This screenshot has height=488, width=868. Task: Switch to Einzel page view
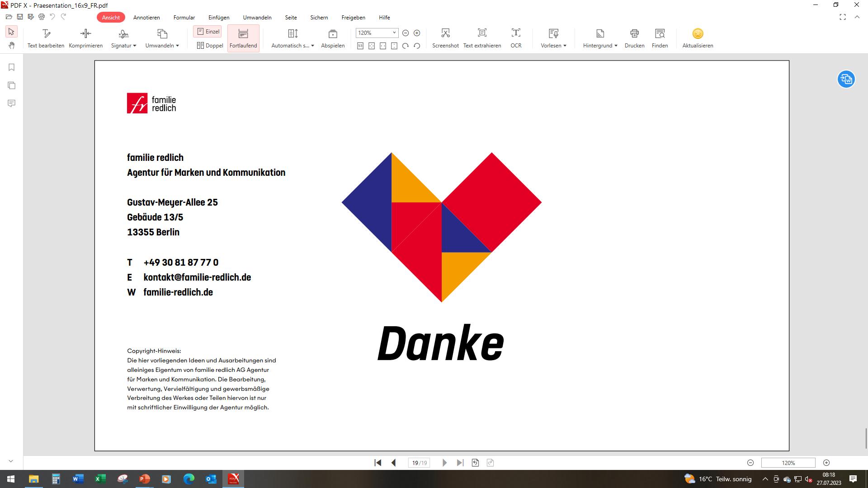coord(208,32)
